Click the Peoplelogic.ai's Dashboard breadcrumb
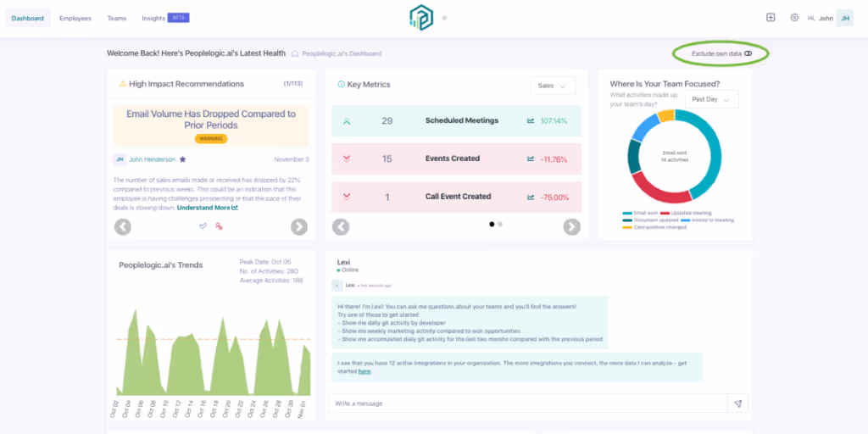The width and height of the screenshot is (868, 434). tap(342, 53)
